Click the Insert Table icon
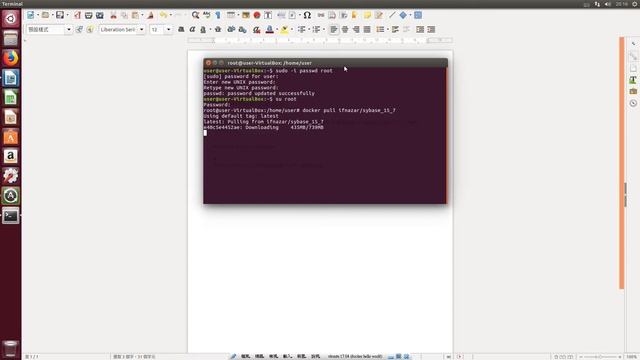This screenshot has height=360, width=640. point(231,15)
